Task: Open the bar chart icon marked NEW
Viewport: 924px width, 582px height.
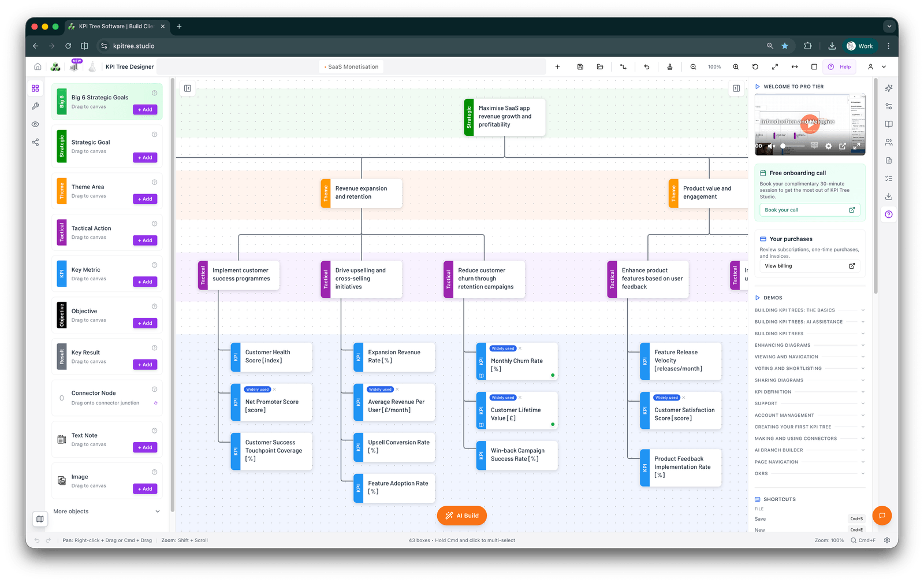Action: pos(74,66)
